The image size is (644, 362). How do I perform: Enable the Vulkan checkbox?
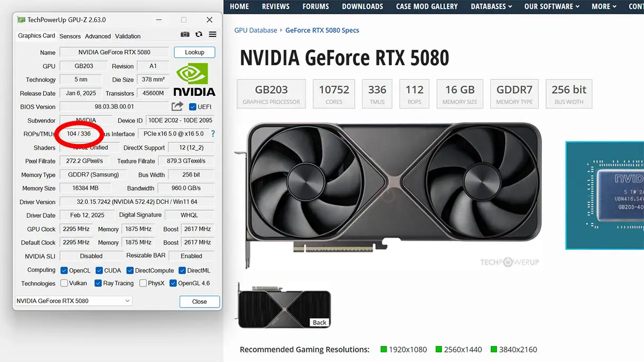64,283
